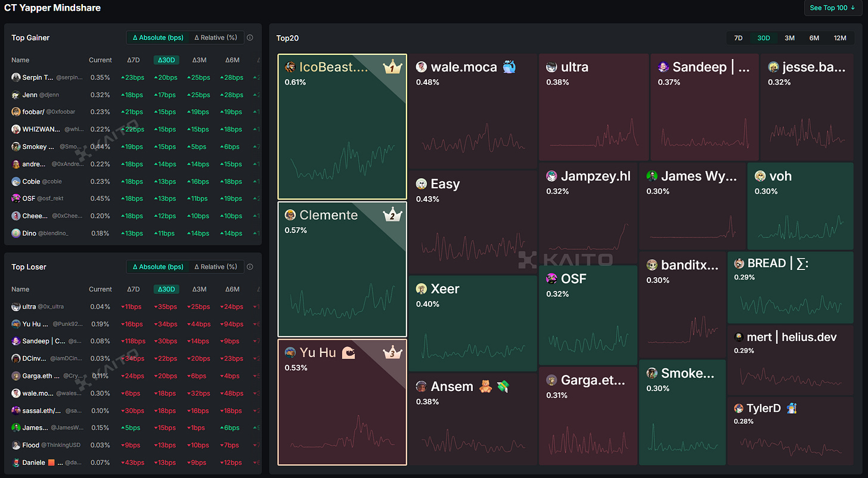Viewport: 868px width, 478px height.
Task: Sort Top Gainer by Δ3M column
Action: click(199, 60)
